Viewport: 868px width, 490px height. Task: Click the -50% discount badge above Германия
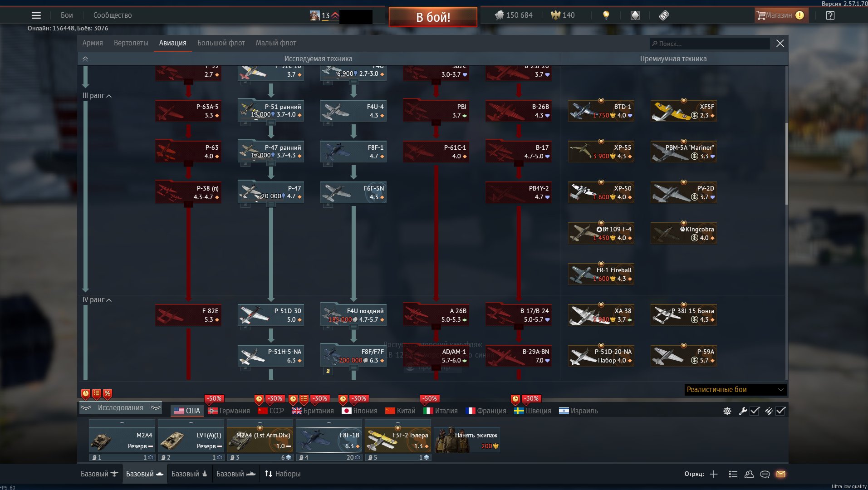tap(215, 399)
